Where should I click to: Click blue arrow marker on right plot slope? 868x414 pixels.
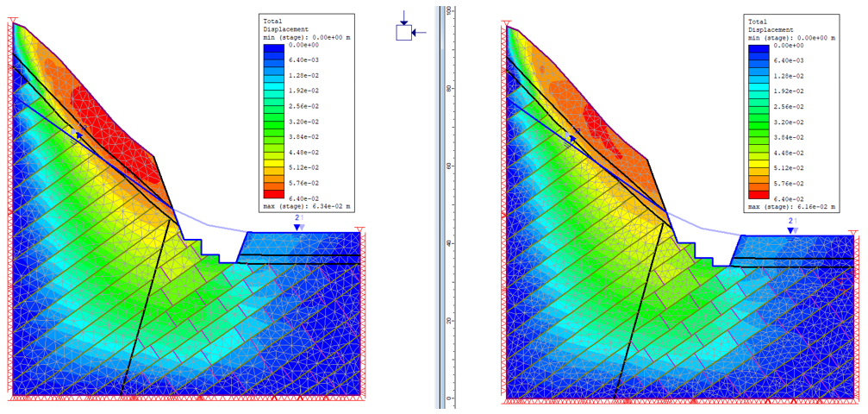tap(571, 138)
